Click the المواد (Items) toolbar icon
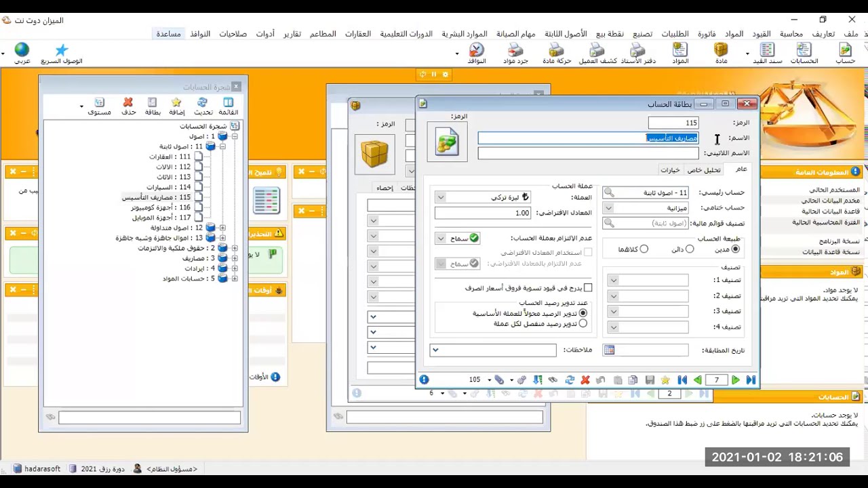The width and height of the screenshot is (868, 488). 679,54
